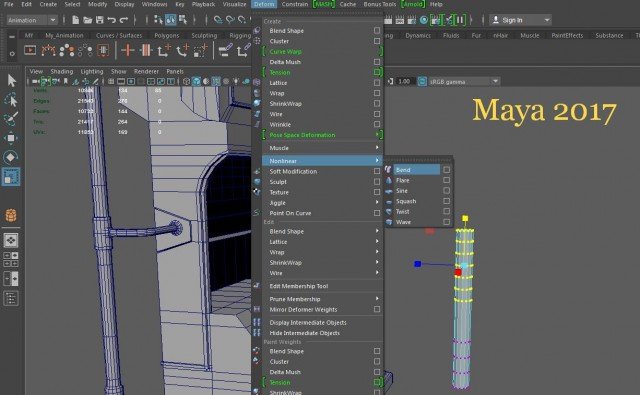
Task: Open option box for Soft Modification
Action: (x=377, y=171)
